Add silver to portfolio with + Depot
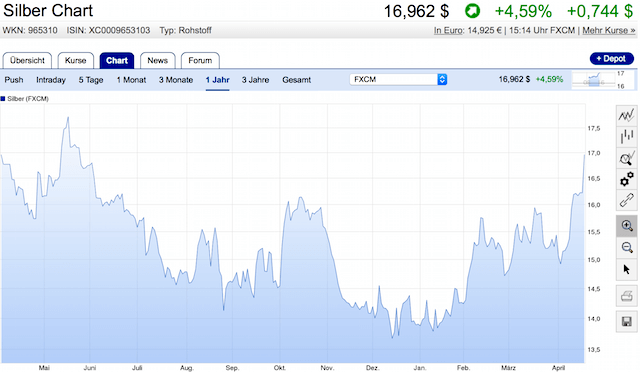The width and height of the screenshot is (640, 372). point(611,59)
